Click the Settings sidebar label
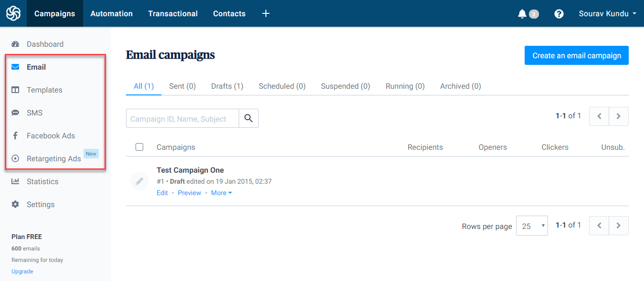644x281 pixels. click(41, 205)
